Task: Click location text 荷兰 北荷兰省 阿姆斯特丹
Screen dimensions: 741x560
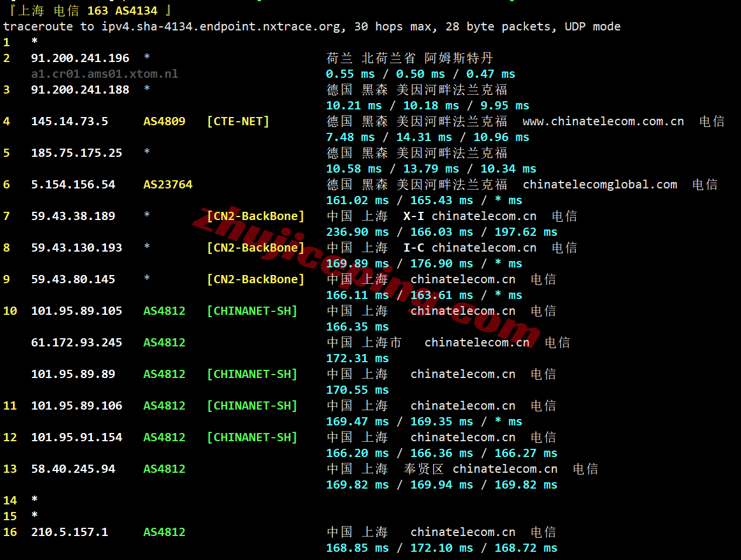Action: pyautogui.click(x=410, y=58)
